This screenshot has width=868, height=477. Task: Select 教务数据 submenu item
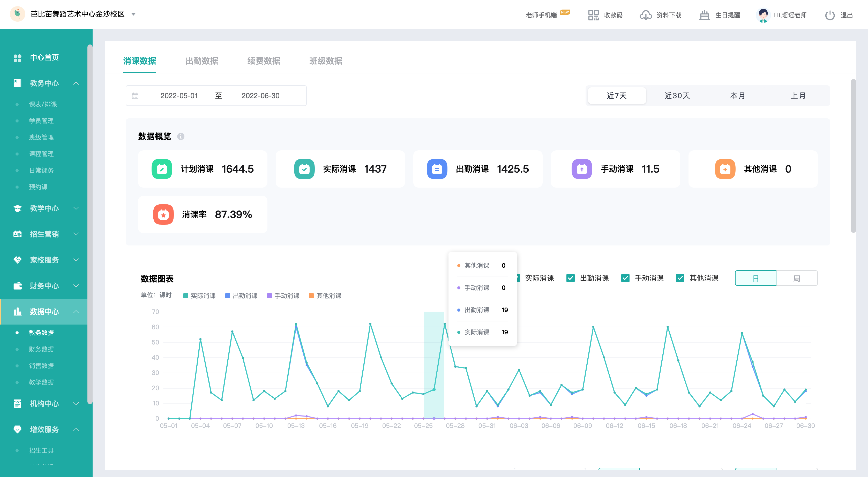(41, 333)
